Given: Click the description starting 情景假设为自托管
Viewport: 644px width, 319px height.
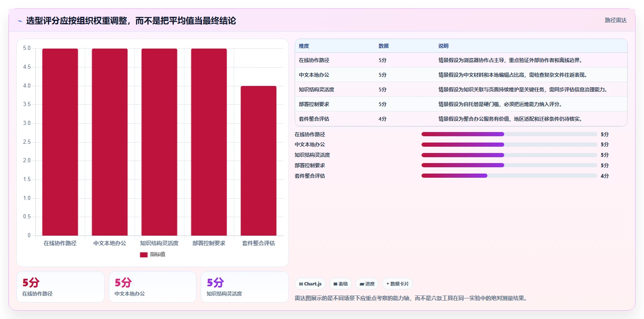Looking at the screenshot, I should 500,104.
